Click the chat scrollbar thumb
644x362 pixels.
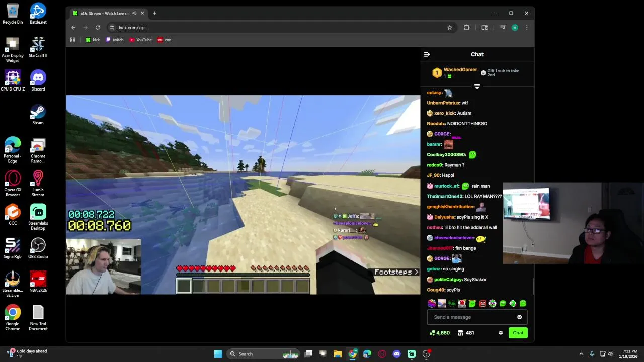pos(533,287)
